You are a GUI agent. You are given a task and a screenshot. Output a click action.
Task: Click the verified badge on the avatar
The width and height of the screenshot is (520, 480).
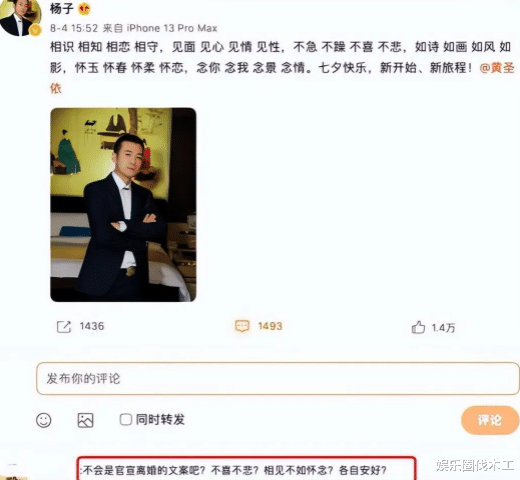[35, 31]
